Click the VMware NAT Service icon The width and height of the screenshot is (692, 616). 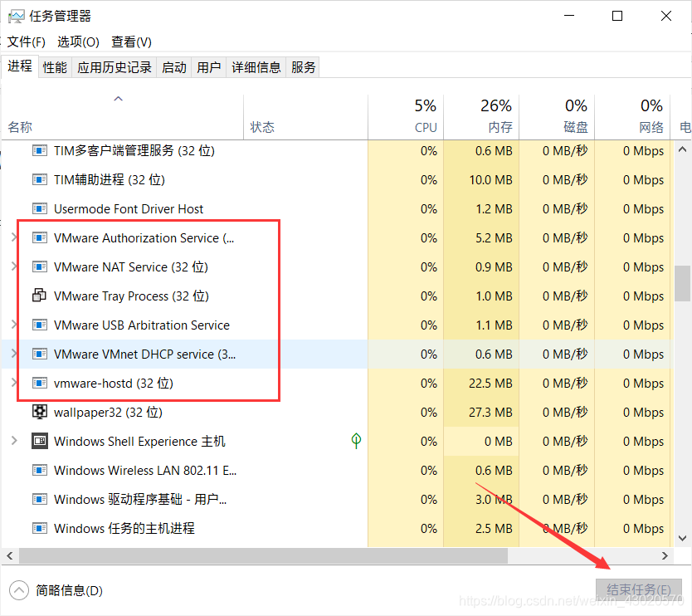40,267
